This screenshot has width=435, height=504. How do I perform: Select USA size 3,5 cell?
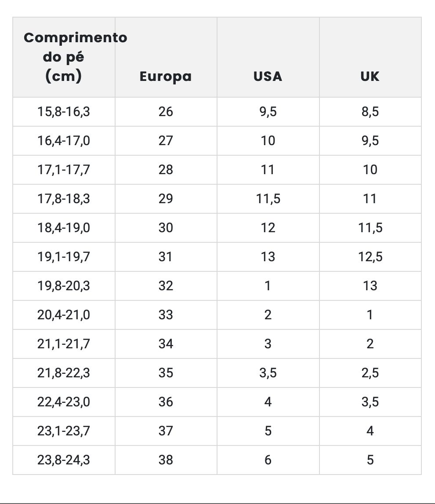click(268, 373)
